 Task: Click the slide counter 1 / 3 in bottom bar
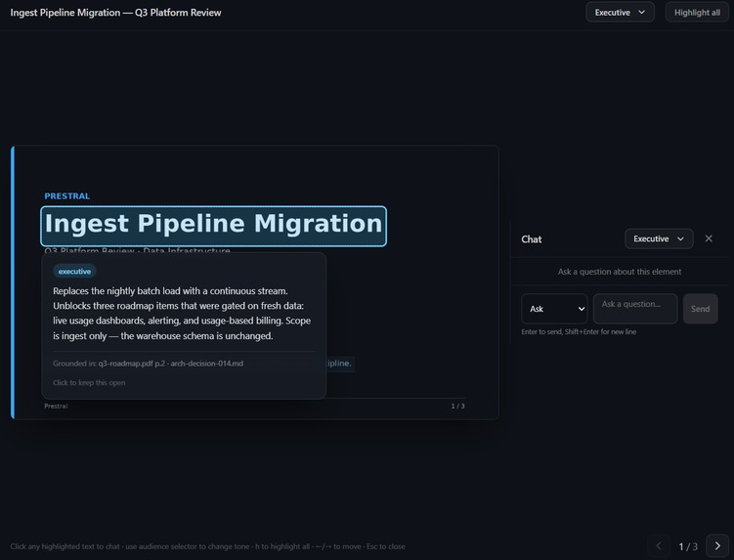(688, 546)
